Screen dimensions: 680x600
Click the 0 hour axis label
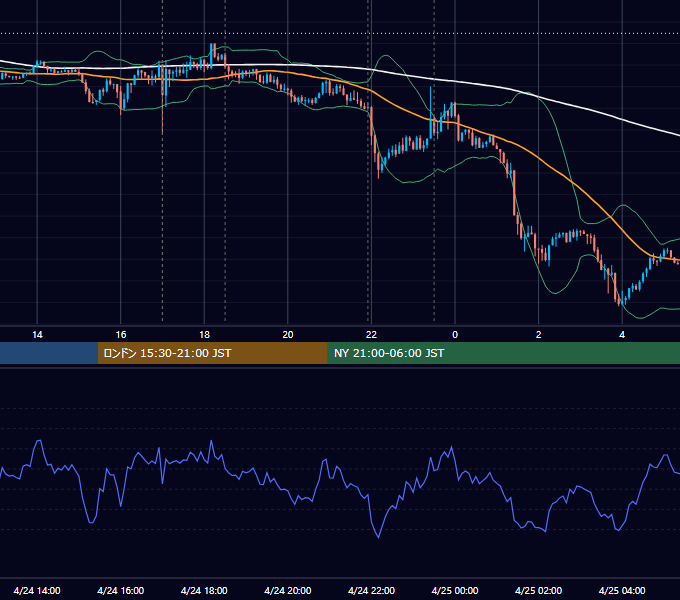pos(455,335)
